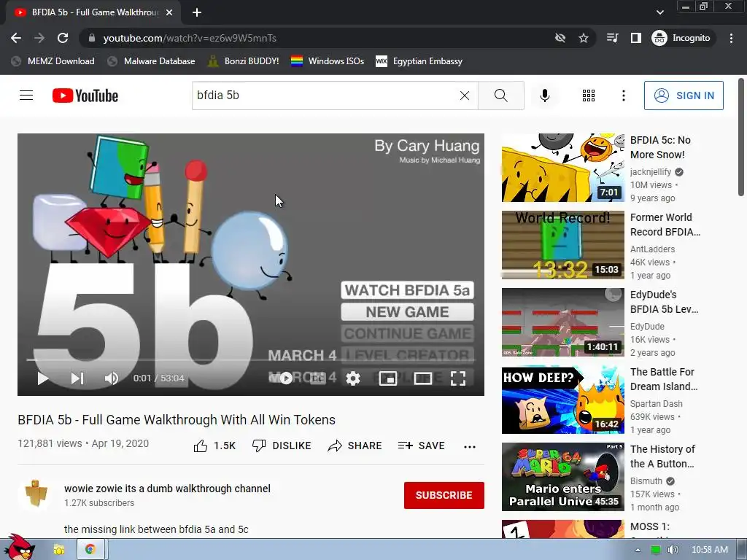Open YouTube settings three-dot menu
The image size is (747, 560).
tap(623, 96)
